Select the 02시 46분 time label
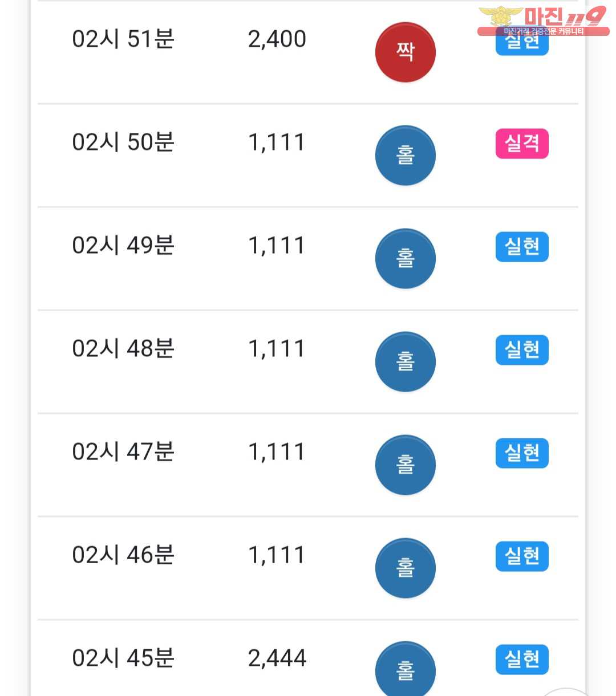Image resolution: width=616 pixels, height=696 pixels. (123, 555)
